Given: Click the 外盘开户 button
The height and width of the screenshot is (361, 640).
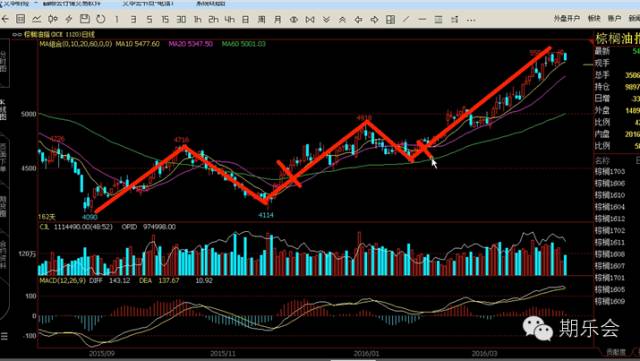Looking at the screenshot, I should (567, 18).
